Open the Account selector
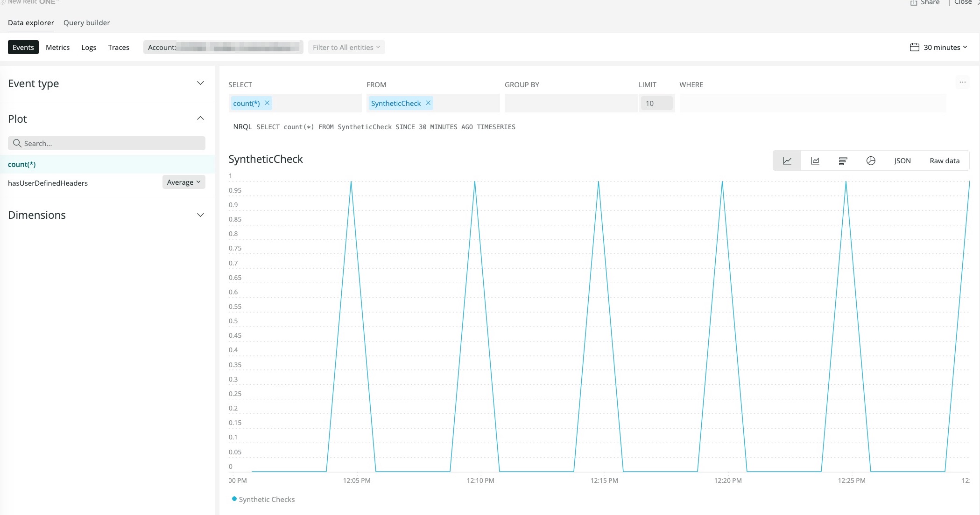Viewport: 980px width, 515px height. pos(223,47)
